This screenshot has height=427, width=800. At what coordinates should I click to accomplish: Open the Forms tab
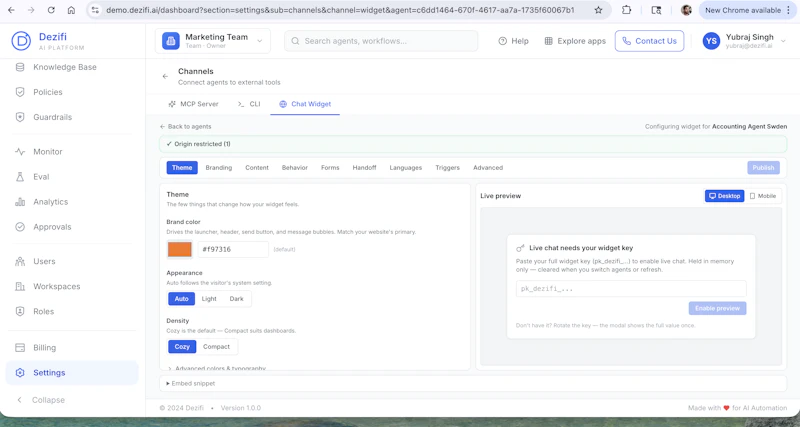click(x=330, y=167)
